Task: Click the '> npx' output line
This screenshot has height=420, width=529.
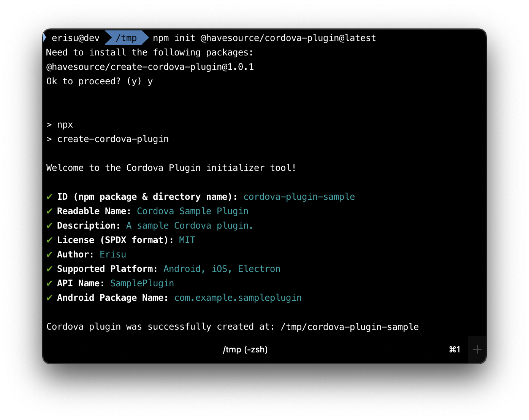Action: click(60, 125)
